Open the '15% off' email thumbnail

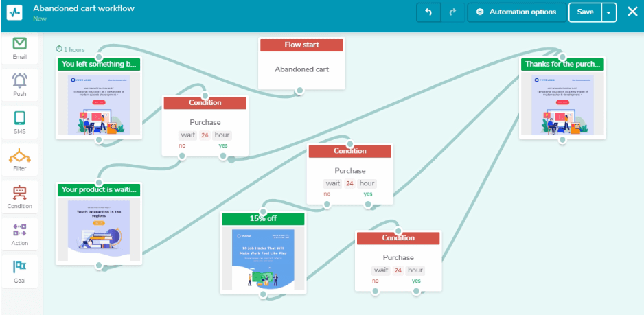click(x=262, y=258)
